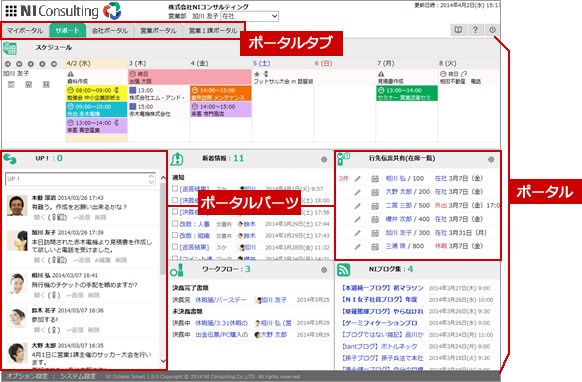Click the pencil edit icon for 相川 弘

357,179
